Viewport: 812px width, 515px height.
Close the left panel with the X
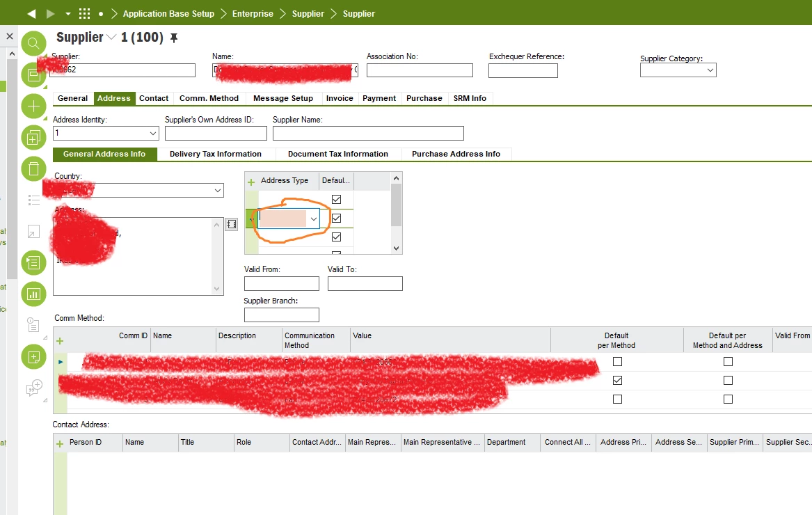(9, 36)
